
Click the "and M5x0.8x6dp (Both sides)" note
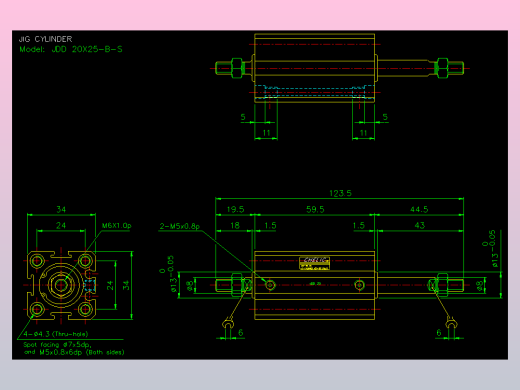click(74, 352)
